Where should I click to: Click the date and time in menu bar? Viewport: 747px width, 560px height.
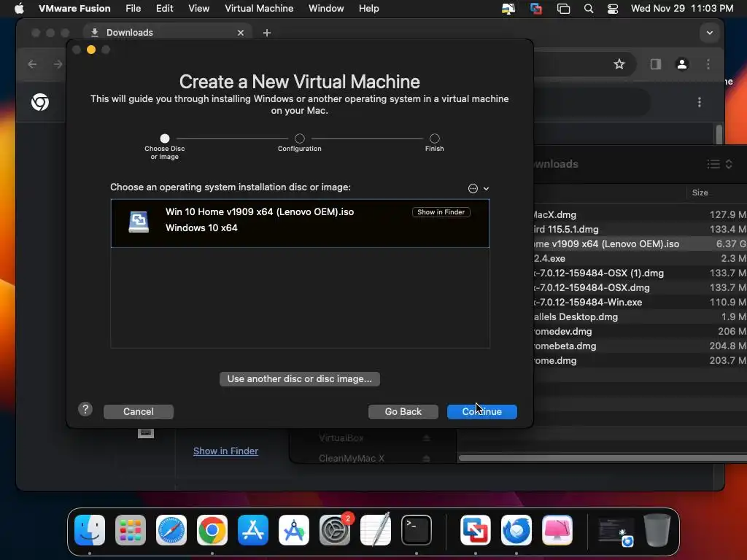682,9
